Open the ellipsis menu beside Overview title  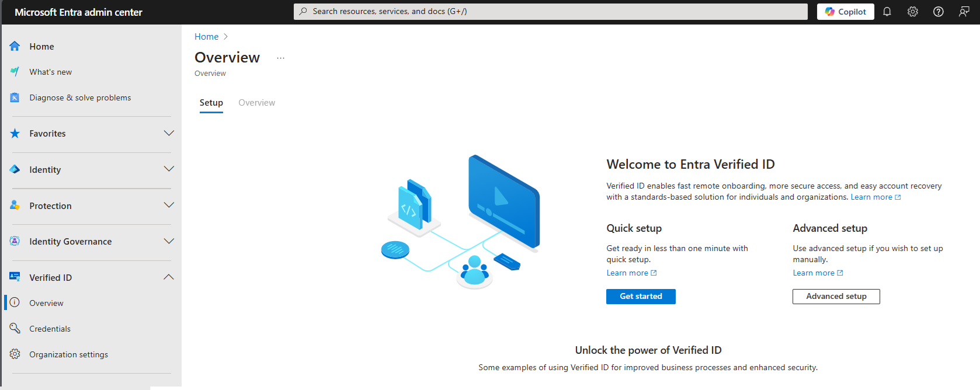(281, 58)
